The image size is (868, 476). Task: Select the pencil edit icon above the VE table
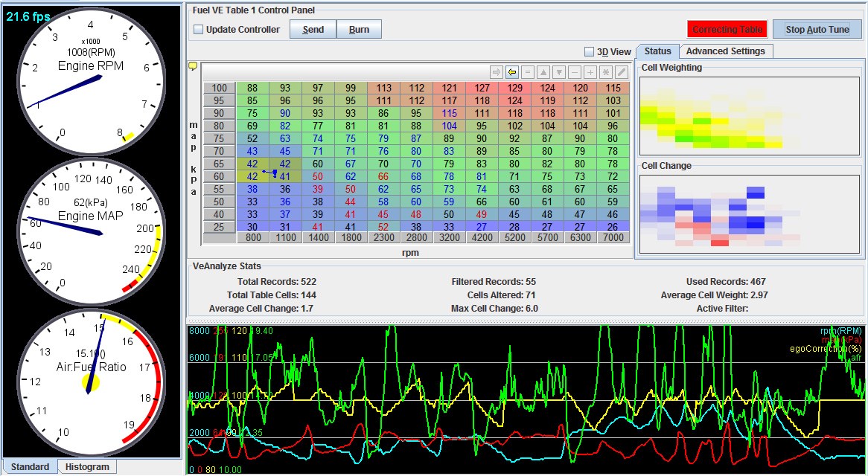(621, 72)
